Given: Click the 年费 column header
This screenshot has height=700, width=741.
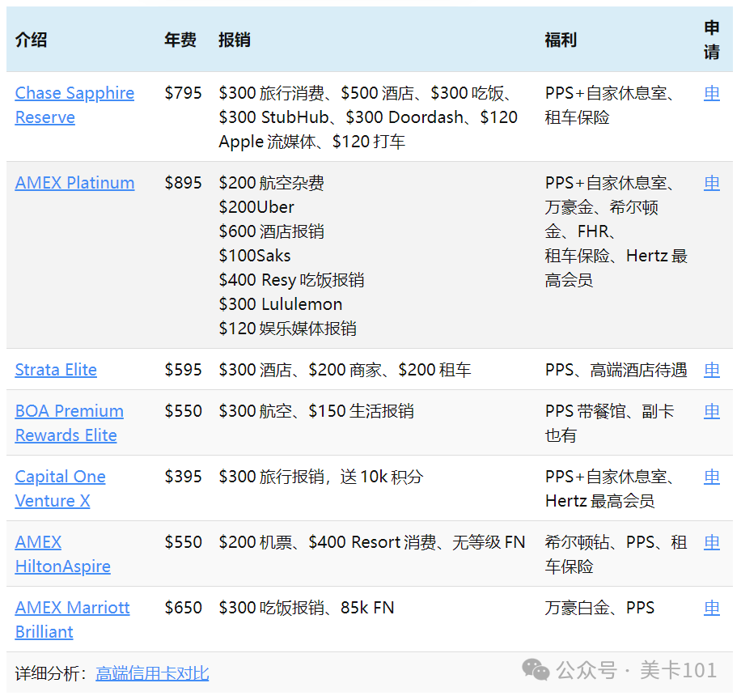Looking at the screenshot, I should pos(180,39).
